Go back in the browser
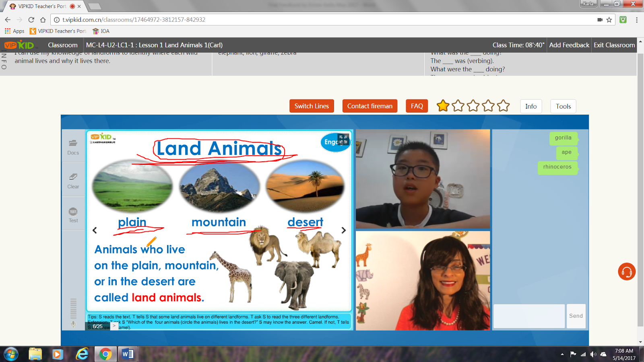 click(x=8, y=19)
